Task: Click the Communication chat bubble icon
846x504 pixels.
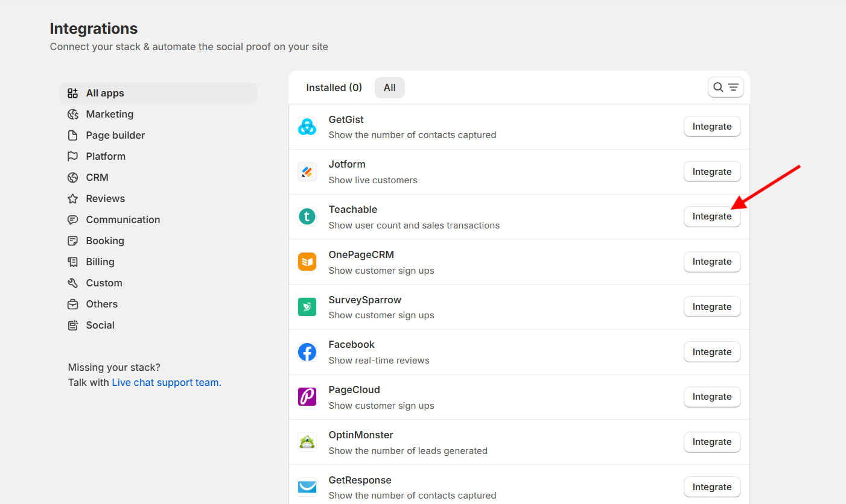Action: (x=72, y=219)
